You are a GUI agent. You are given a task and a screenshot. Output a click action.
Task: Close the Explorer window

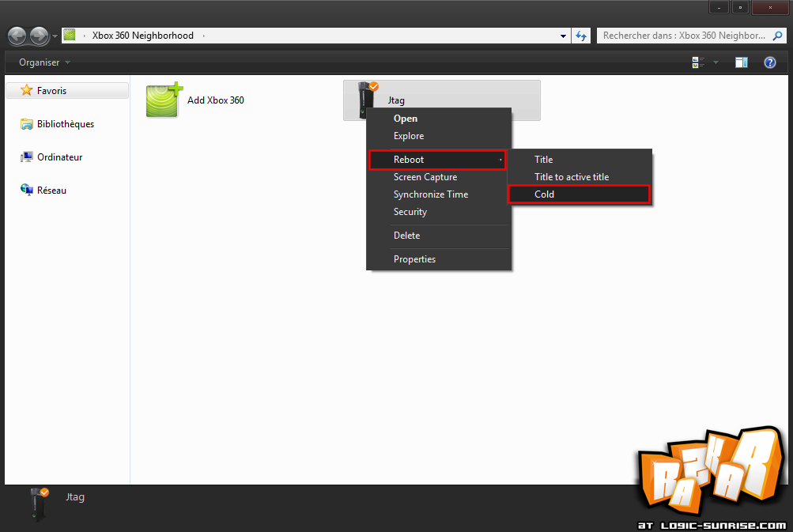[x=770, y=7]
